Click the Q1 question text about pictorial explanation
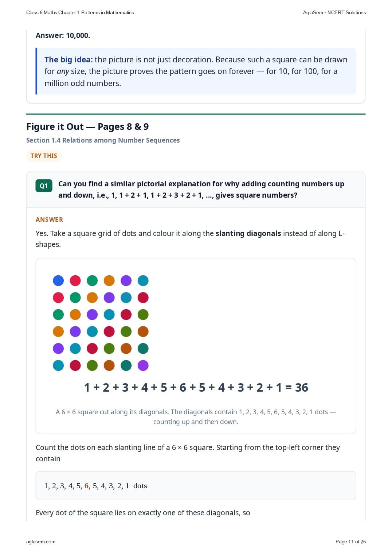The height and width of the screenshot is (555, 392). (201, 189)
